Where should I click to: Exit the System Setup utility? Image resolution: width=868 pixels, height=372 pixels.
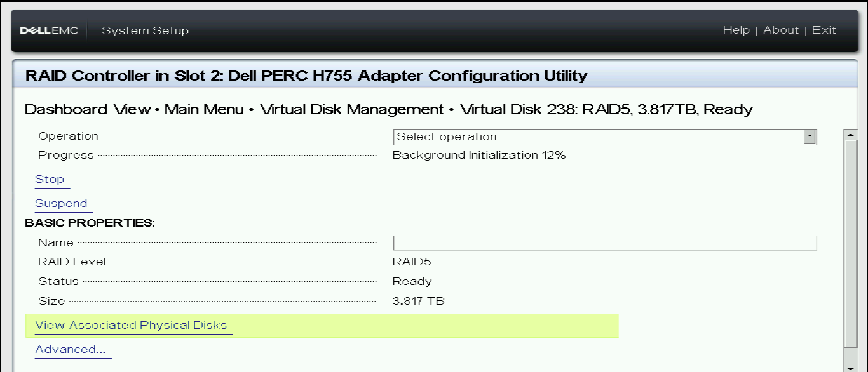[x=825, y=30]
